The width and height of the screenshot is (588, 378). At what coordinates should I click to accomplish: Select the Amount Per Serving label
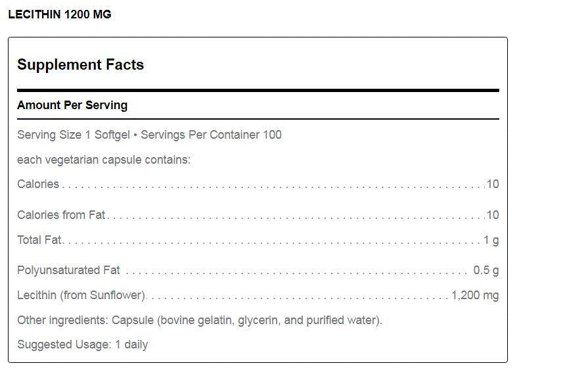click(72, 105)
